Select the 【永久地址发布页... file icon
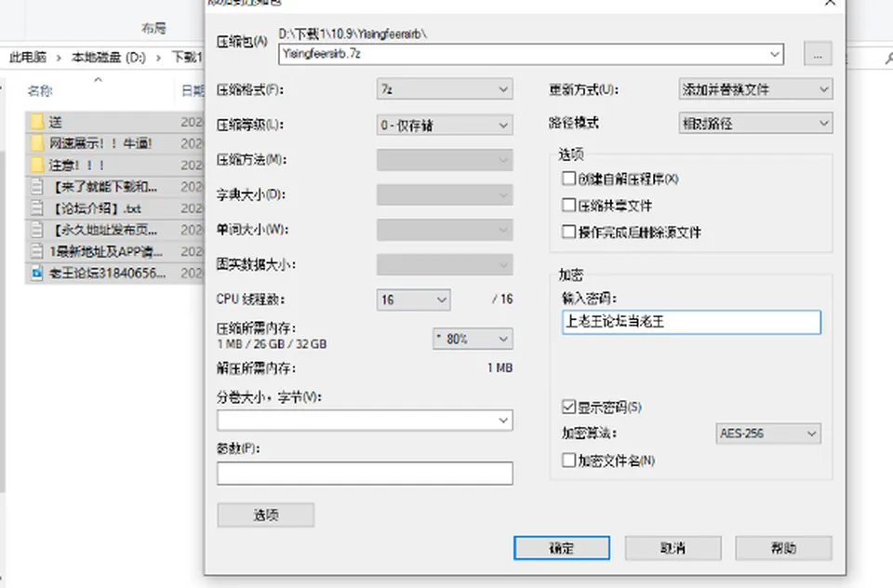The height and width of the screenshot is (588, 893). tap(37, 230)
